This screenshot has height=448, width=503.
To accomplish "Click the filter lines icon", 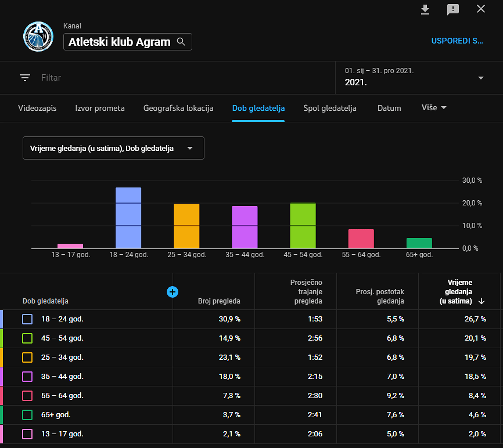I will point(24,78).
